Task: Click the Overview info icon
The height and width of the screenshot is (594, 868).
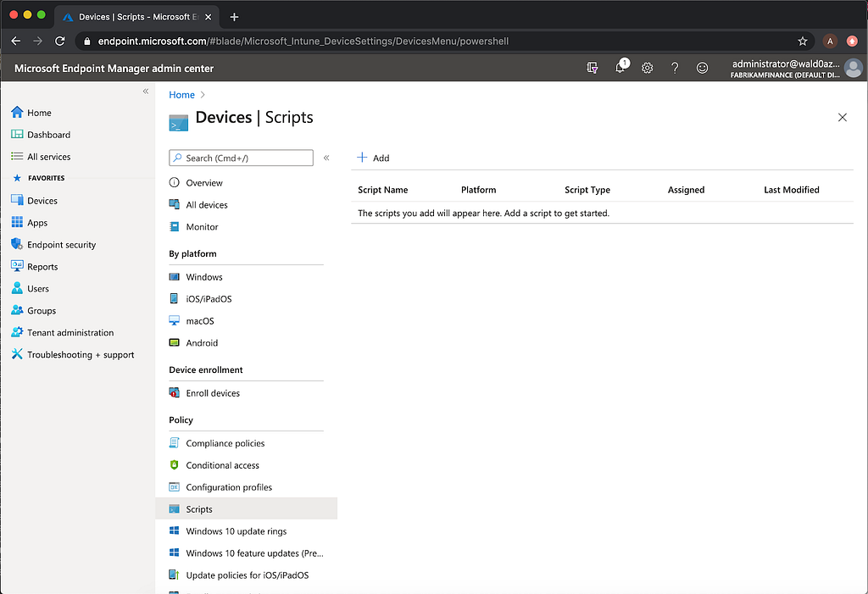Action: [x=175, y=182]
